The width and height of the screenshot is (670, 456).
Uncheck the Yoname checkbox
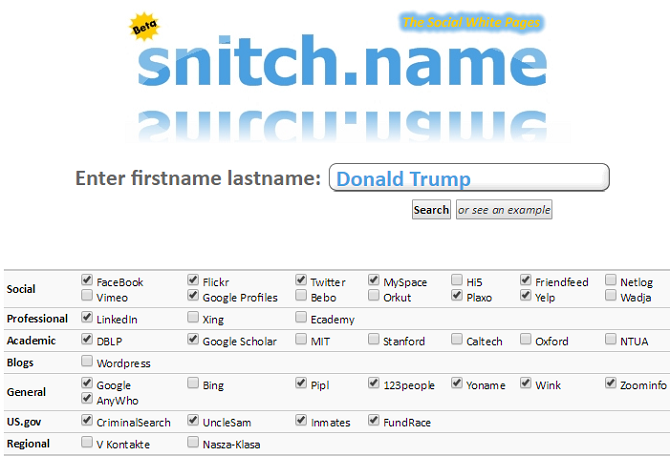tap(457, 383)
